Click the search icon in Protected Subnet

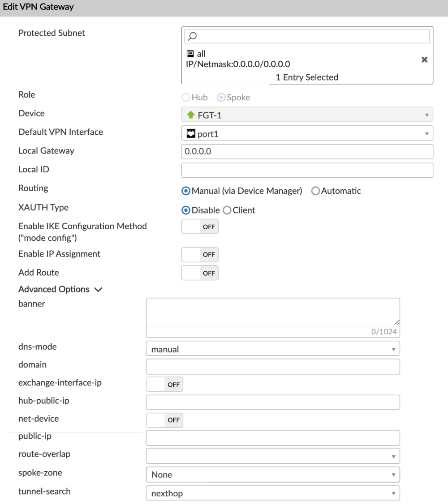[192, 36]
